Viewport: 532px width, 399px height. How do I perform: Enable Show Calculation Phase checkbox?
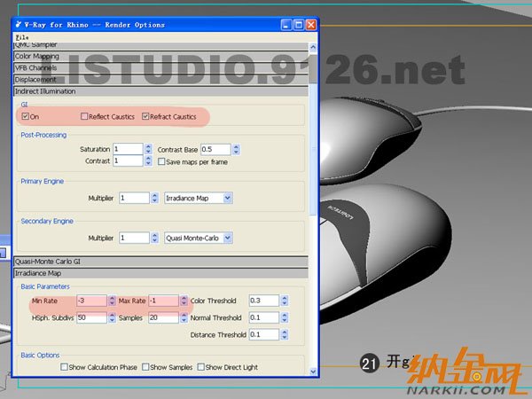pyautogui.click(x=64, y=367)
